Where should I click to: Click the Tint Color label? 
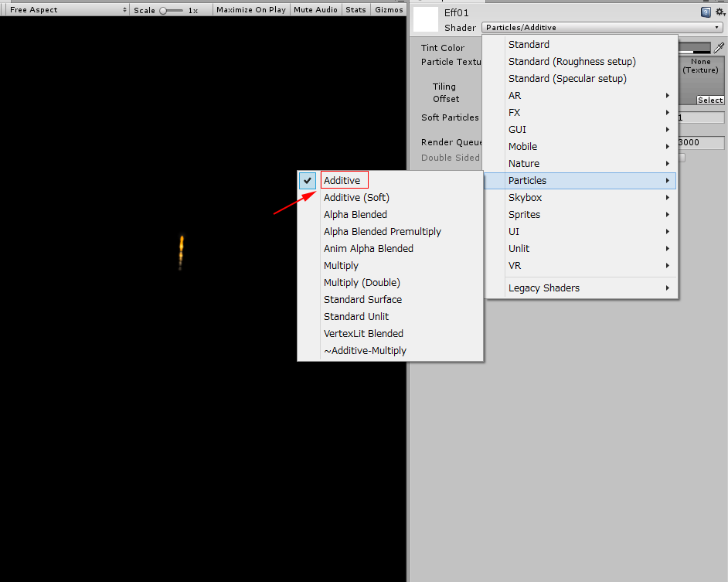click(443, 48)
